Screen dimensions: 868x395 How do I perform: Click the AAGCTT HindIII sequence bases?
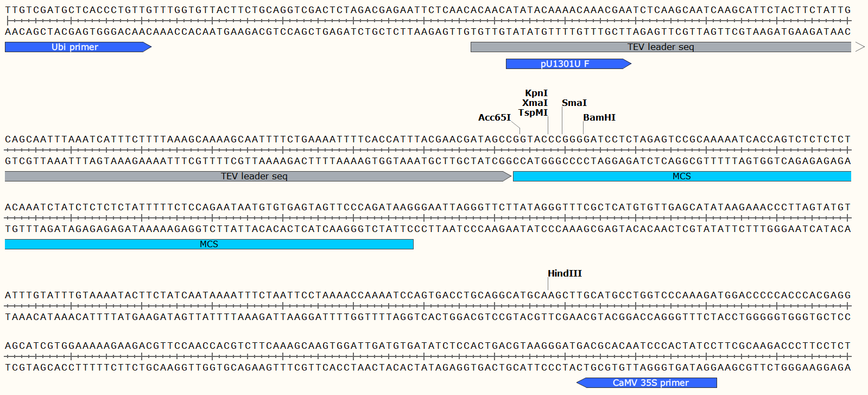562,295
